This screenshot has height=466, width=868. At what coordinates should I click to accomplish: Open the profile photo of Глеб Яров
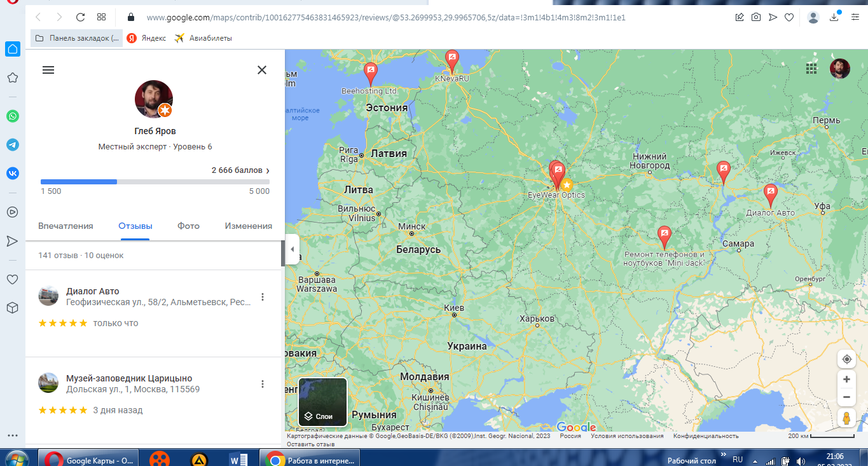[x=154, y=99]
